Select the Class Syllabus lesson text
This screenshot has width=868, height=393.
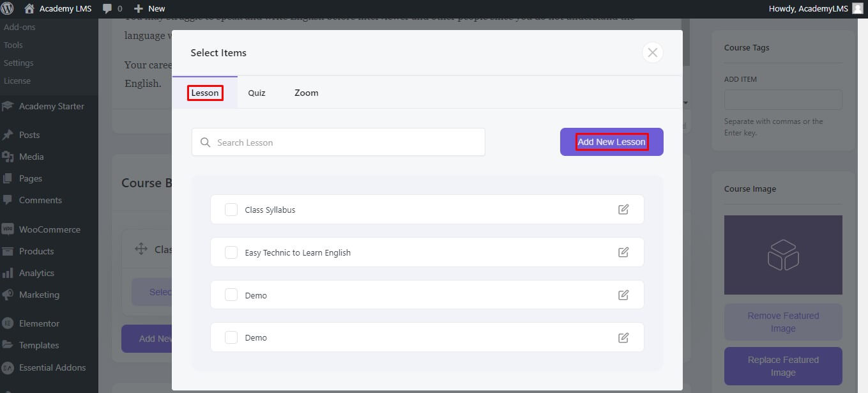point(270,210)
